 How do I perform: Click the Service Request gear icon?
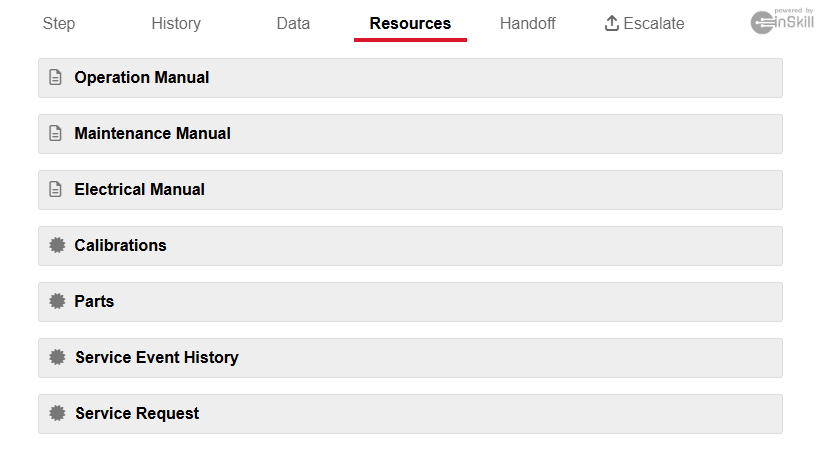57,413
